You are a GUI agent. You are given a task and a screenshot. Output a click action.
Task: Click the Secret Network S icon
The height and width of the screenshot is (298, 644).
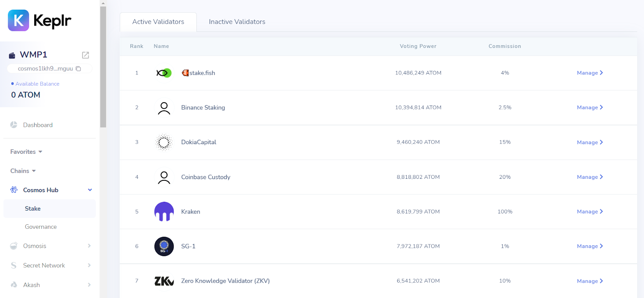click(x=14, y=265)
